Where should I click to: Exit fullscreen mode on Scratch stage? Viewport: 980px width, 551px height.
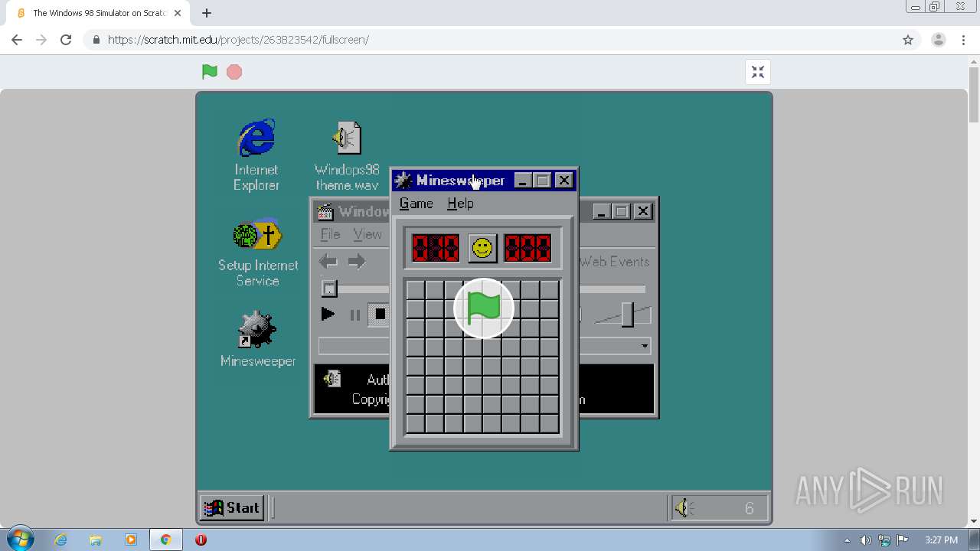tap(758, 72)
